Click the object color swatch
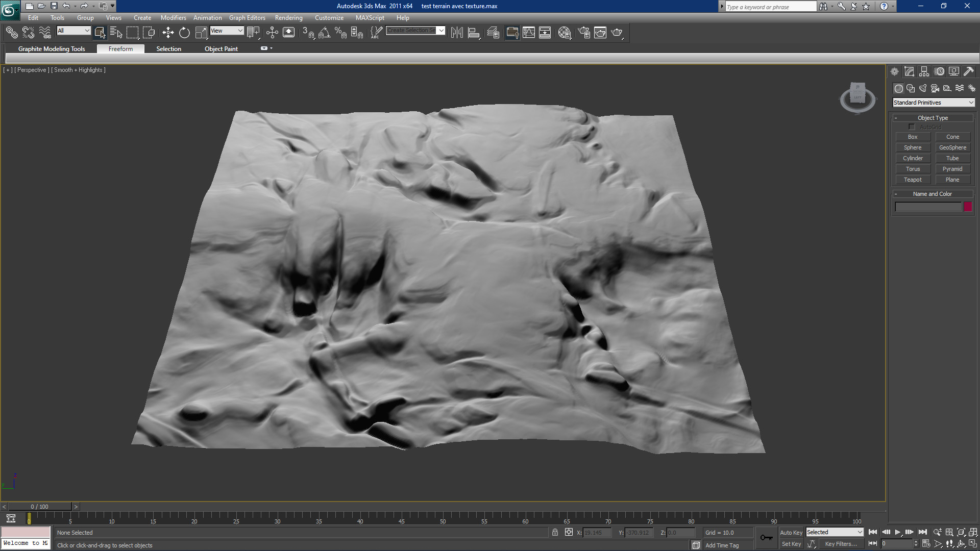980x551 pixels. [x=968, y=207]
